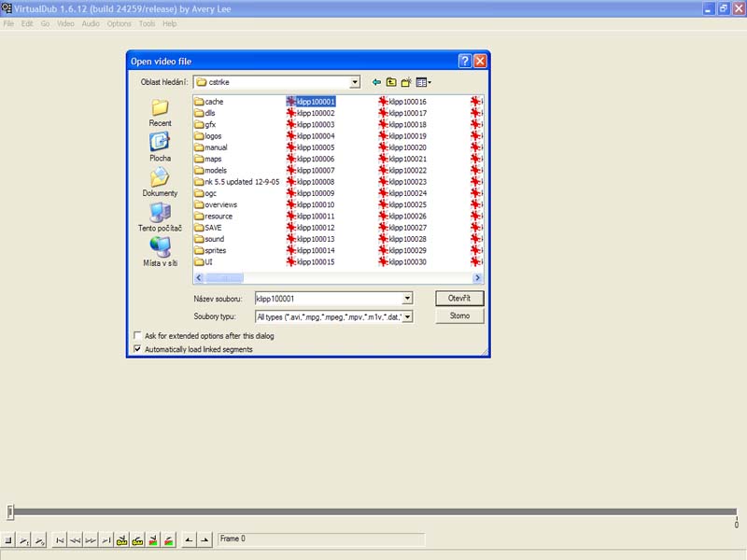Open the File menu
747x560 pixels.
coord(8,24)
